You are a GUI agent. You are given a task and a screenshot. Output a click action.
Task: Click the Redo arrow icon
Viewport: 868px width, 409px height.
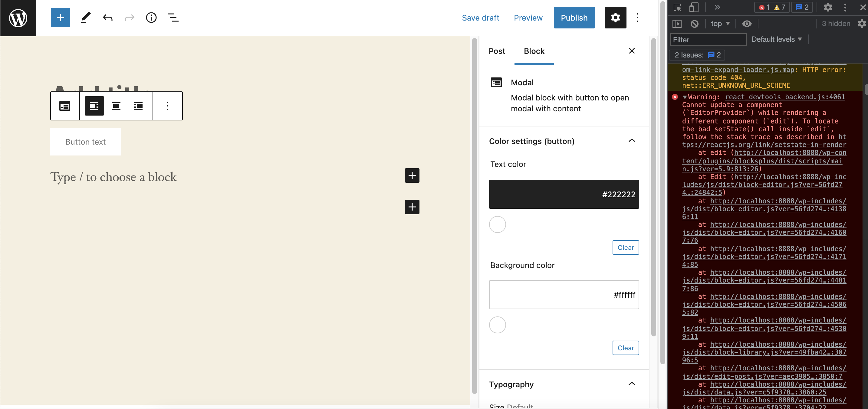130,18
